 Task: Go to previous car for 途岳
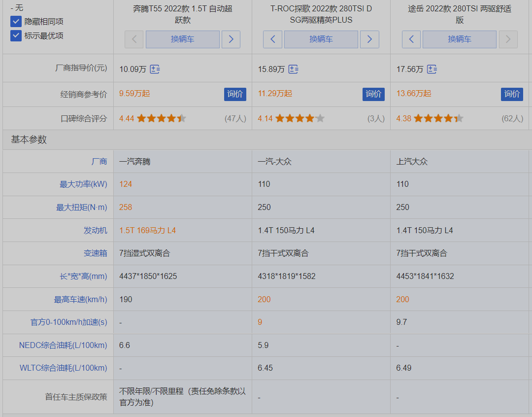[x=411, y=39]
